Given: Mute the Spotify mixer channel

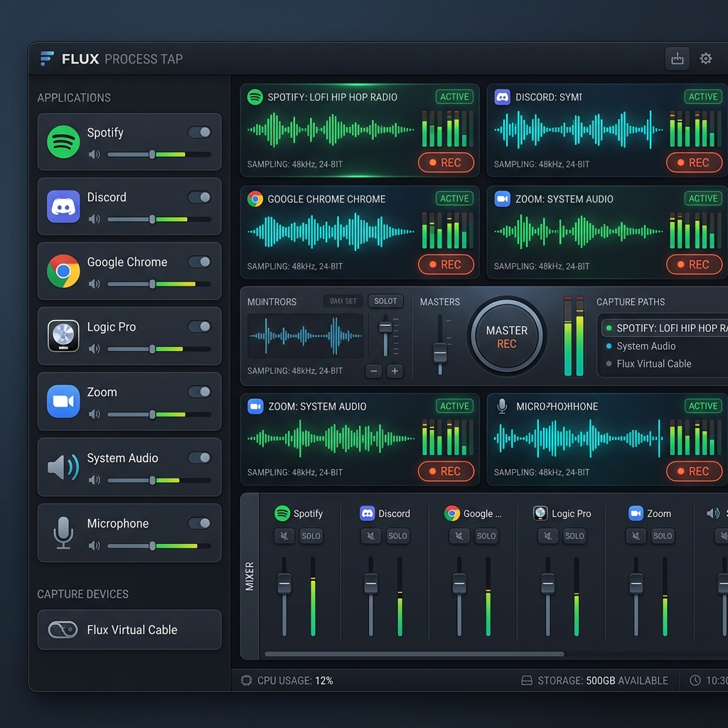Looking at the screenshot, I should pos(284,536).
